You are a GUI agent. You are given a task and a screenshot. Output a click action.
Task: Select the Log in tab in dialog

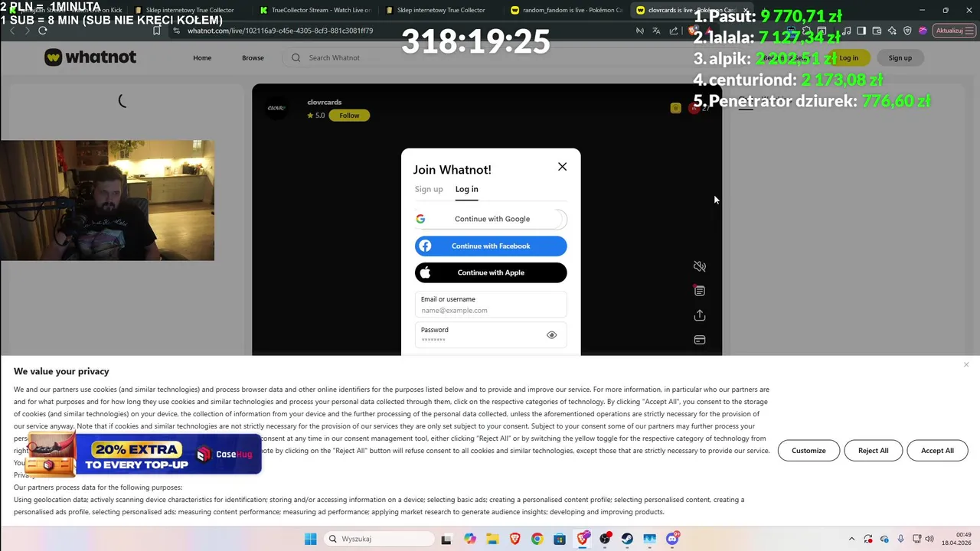[466, 189]
